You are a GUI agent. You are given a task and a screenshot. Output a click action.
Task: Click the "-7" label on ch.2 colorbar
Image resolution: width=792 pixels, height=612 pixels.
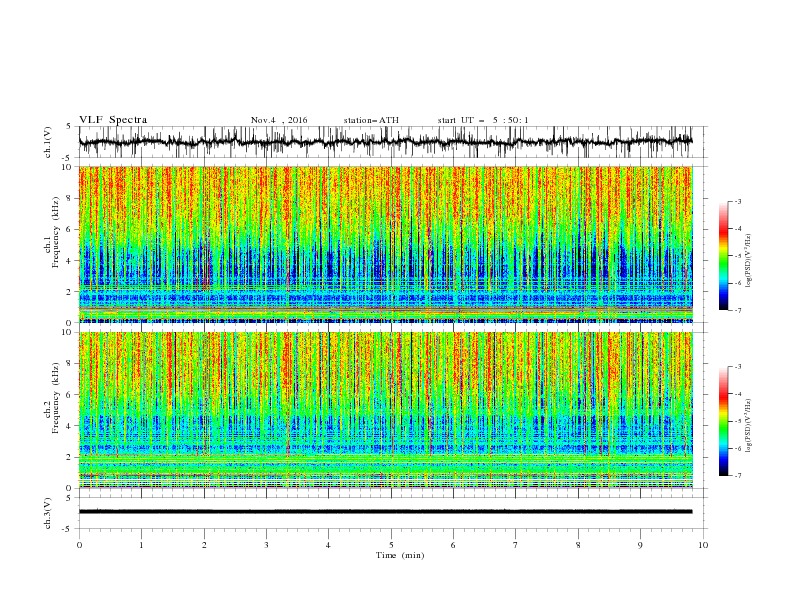(x=737, y=476)
